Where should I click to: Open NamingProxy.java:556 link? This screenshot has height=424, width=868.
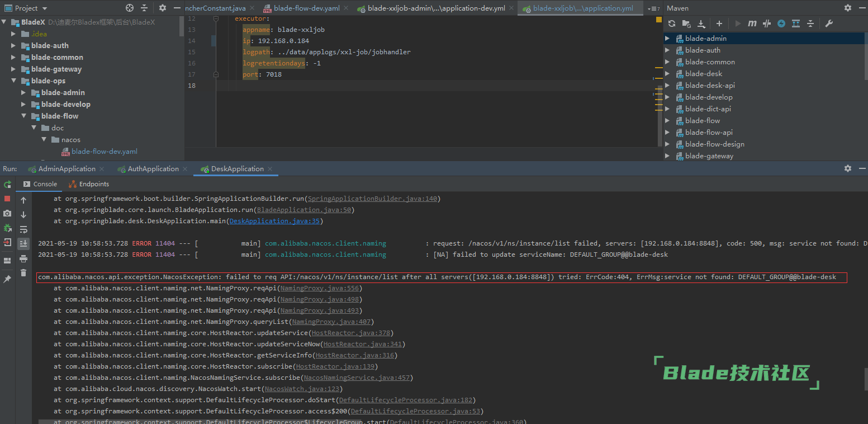[x=320, y=288]
